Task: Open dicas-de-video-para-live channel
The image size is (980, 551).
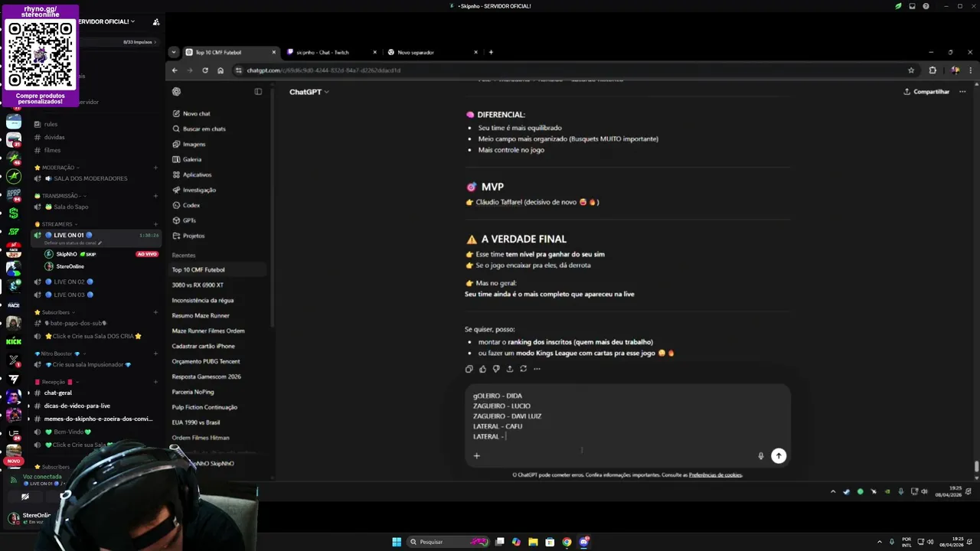Action: 77,406
